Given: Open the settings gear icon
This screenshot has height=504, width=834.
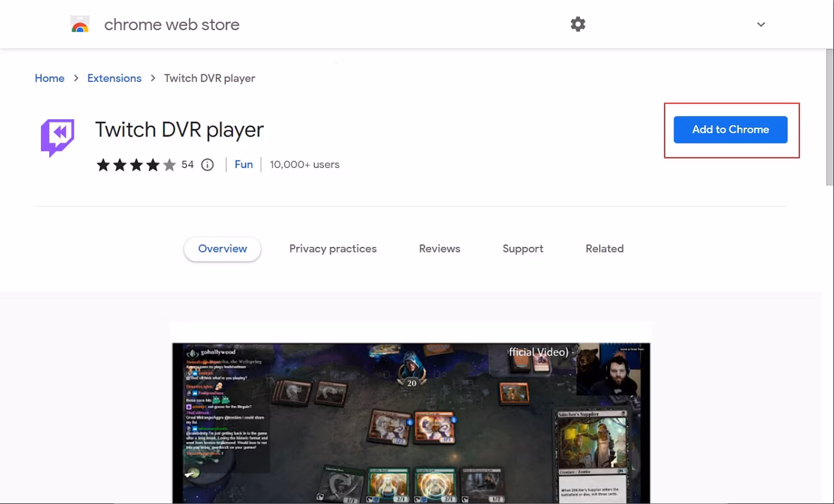Looking at the screenshot, I should tap(578, 24).
